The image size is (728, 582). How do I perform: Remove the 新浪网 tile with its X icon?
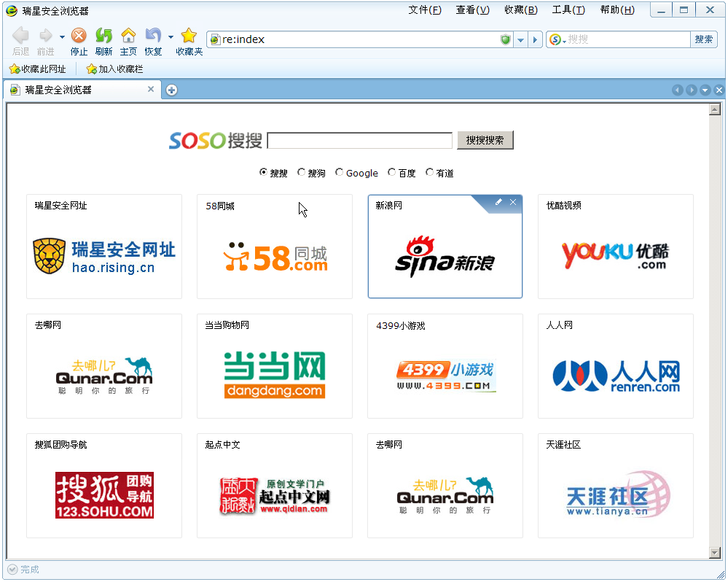pos(513,202)
